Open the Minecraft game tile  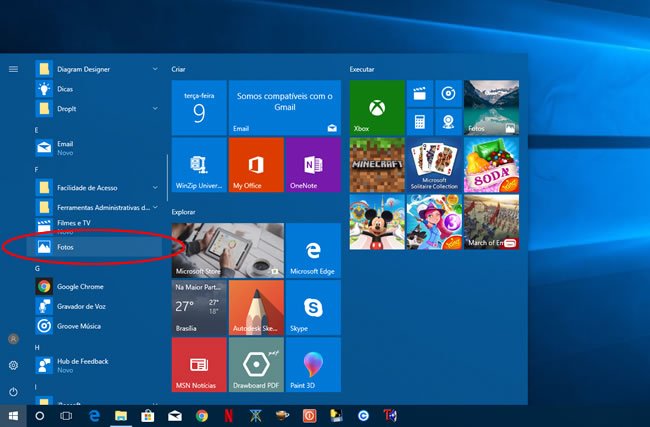click(x=377, y=165)
